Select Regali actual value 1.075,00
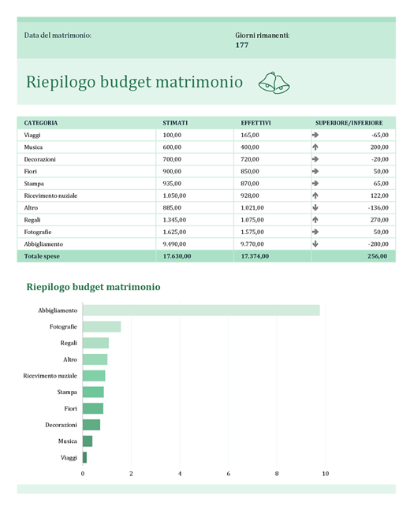The image size is (410, 532). (x=252, y=220)
